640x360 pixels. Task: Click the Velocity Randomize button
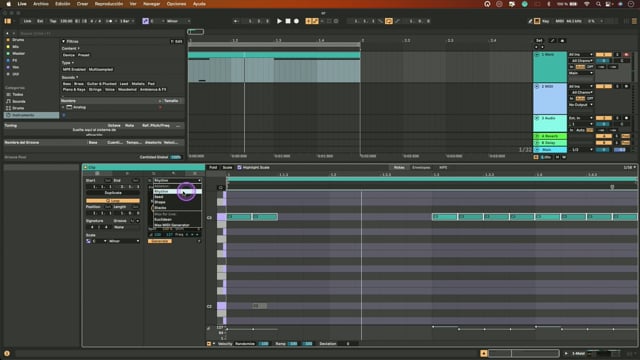245,344
